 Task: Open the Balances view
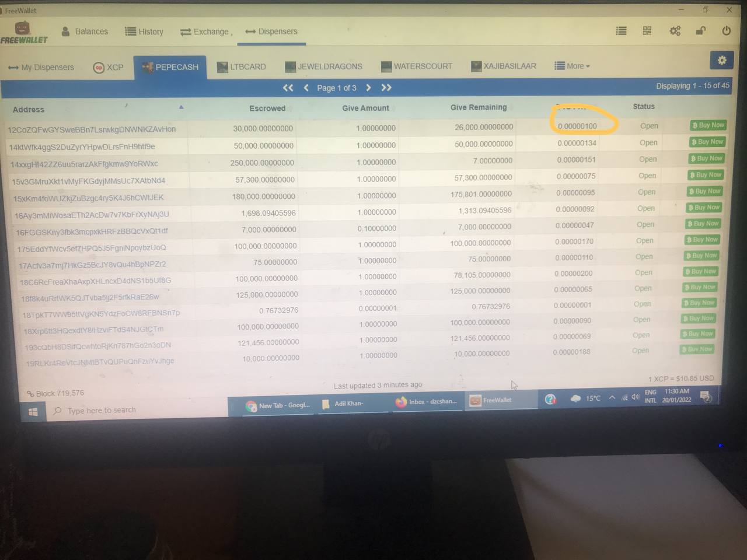point(85,32)
